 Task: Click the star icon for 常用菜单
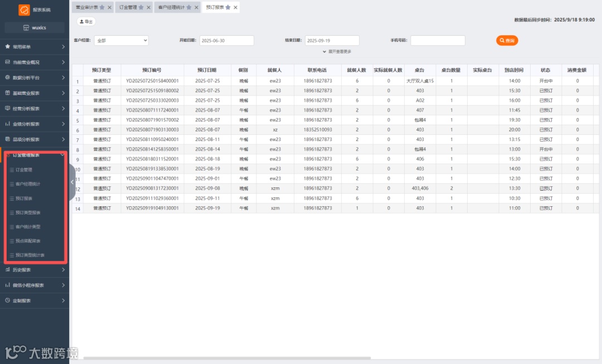[8, 46]
